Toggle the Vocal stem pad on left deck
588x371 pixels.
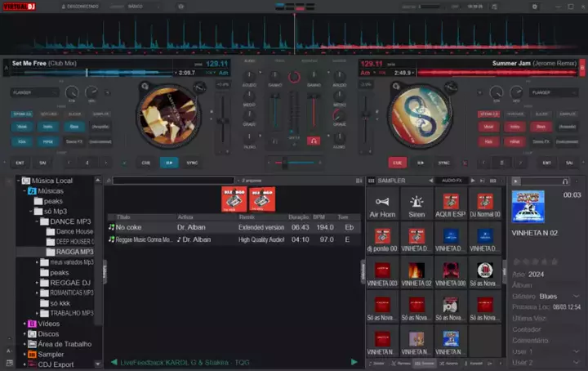point(22,127)
